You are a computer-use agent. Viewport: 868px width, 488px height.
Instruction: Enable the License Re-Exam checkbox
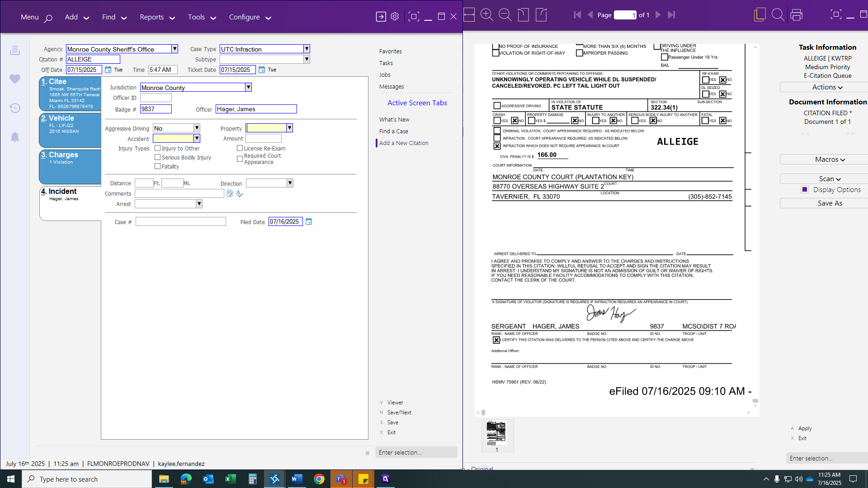(240, 148)
